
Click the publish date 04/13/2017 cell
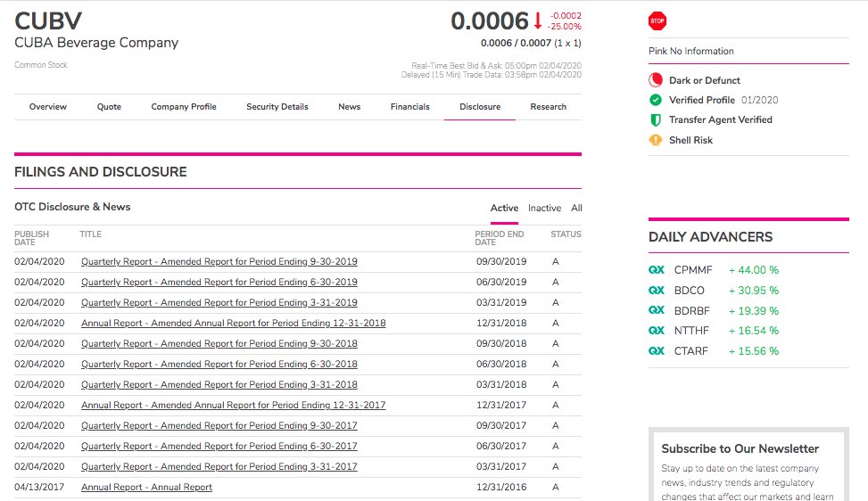point(39,487)
